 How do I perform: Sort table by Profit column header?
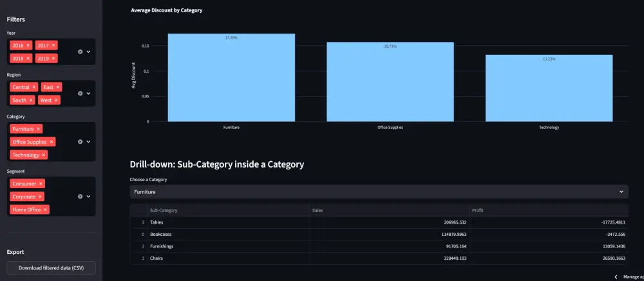[x=549, y=210]
